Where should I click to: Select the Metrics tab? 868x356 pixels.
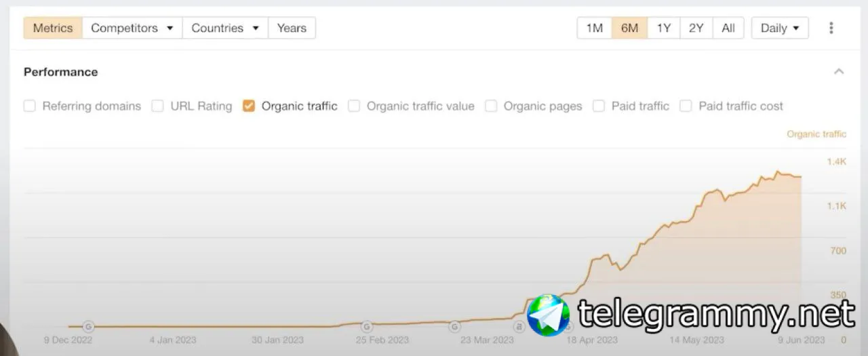coord(53,28)
